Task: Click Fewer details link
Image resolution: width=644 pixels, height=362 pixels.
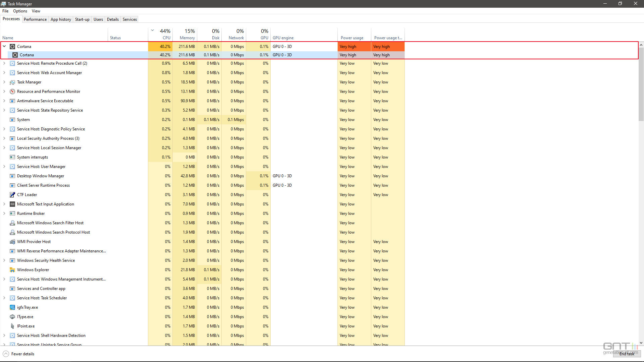Action: pyautogui.click(x=23, y=354)
